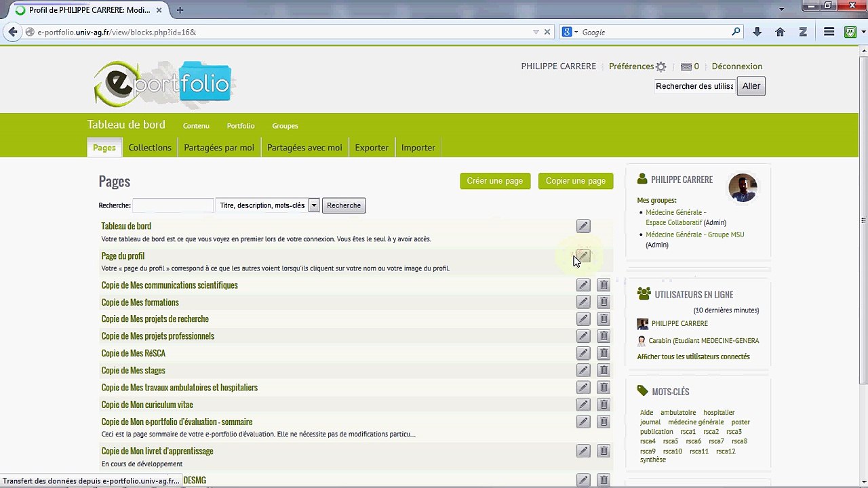
Task: Go to browser home page
Action: (780, 32)
